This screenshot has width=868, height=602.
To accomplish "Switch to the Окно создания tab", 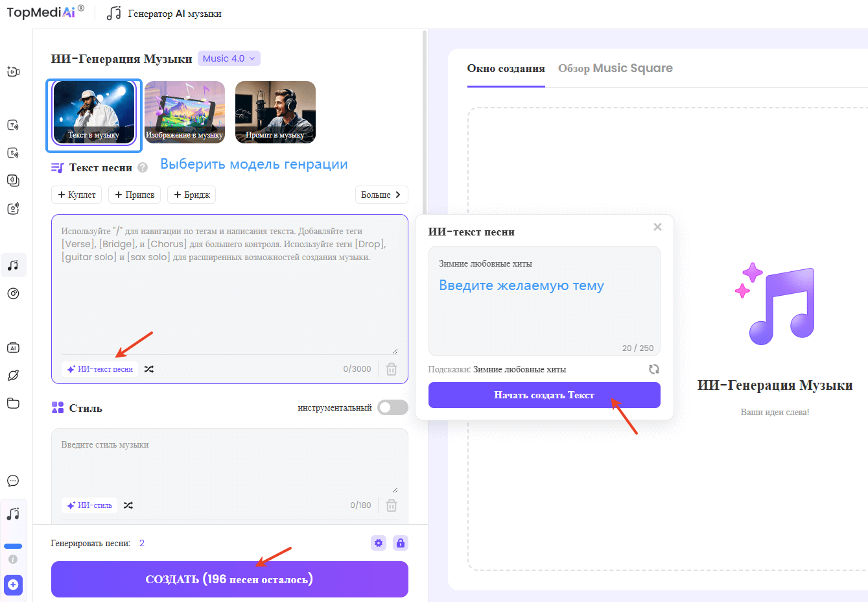I will [x=506, y=68].
